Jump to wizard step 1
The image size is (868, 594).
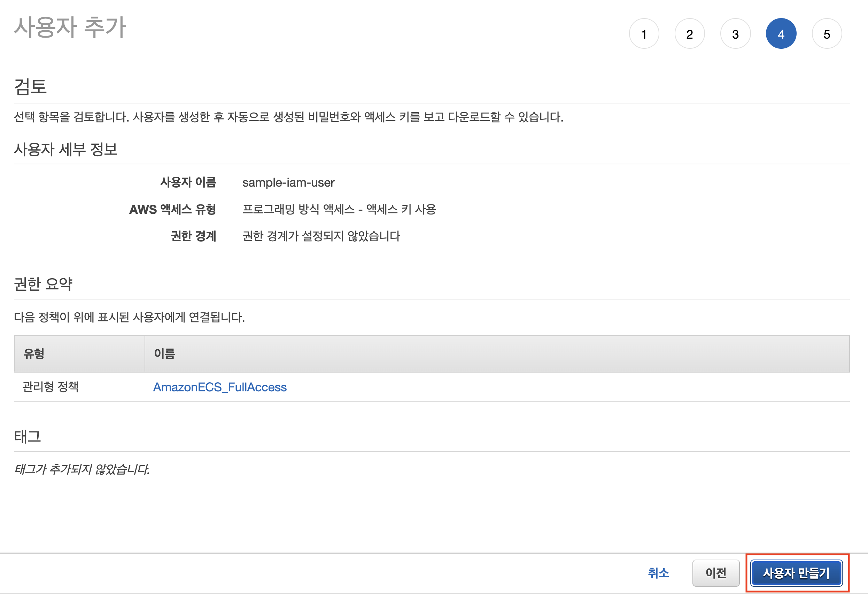coord(644,34)
